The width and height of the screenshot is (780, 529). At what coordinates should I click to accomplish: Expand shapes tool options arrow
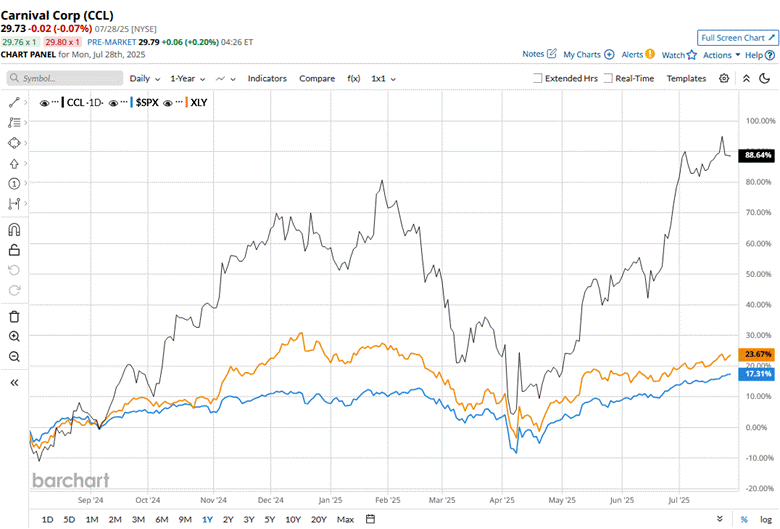[x=25, y=143]
